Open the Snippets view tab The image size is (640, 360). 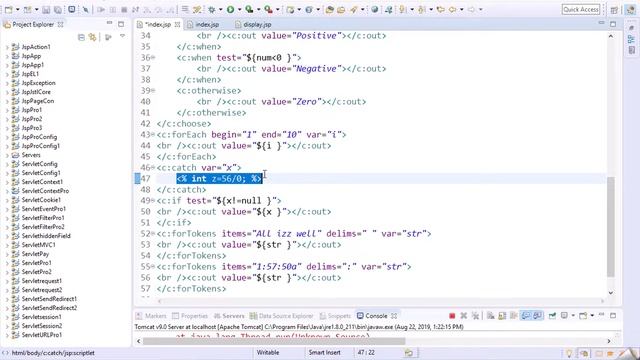(x=335, y=316)
